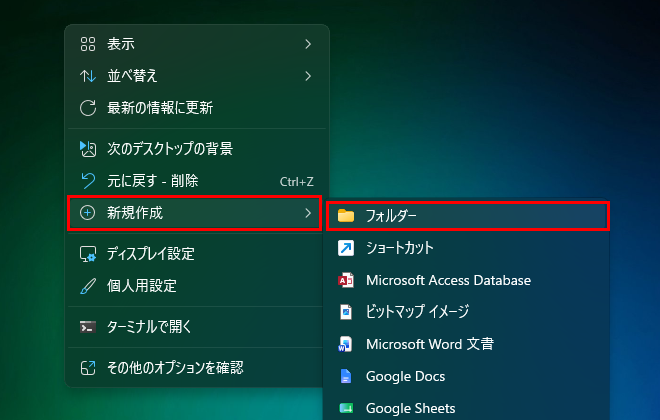Open ディスプレイ設定 from context menu
The image size is (660, 420).
coord(195,254)
